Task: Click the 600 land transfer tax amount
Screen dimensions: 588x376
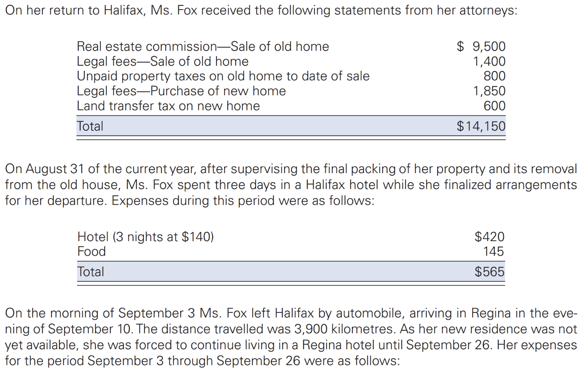Action: (x=494, y=106)
